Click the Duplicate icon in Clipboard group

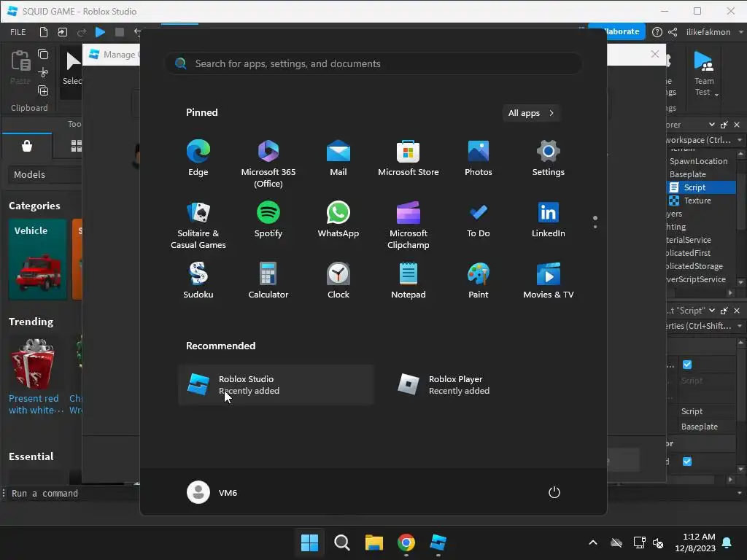43,90
